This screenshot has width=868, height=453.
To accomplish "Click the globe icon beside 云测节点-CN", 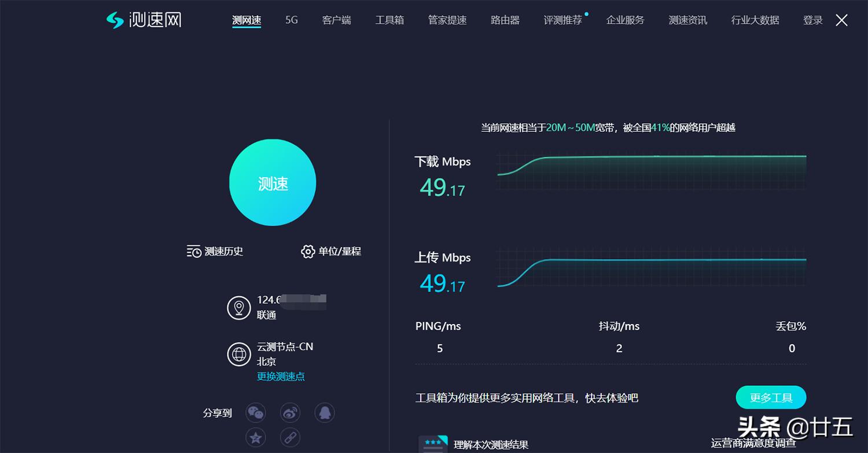I will 240,353.
